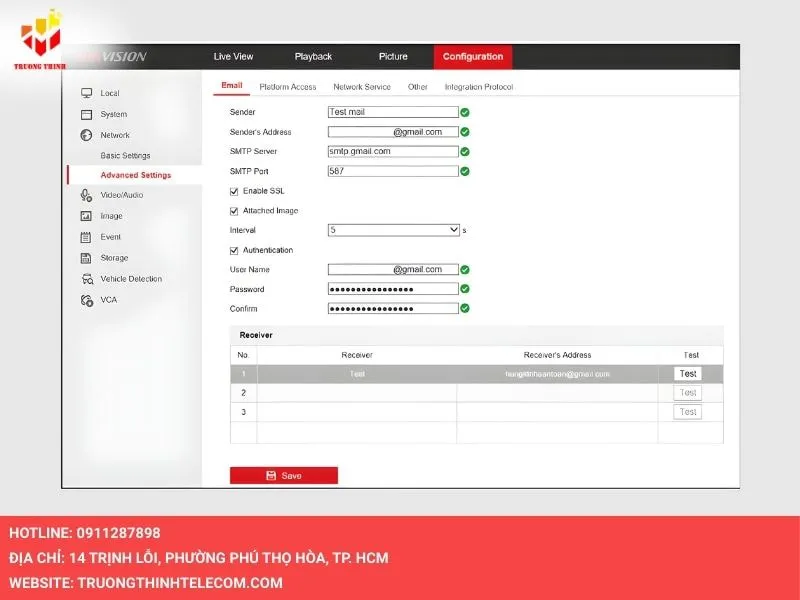Uncheck the Attached Image checkbox

[234, 211]
